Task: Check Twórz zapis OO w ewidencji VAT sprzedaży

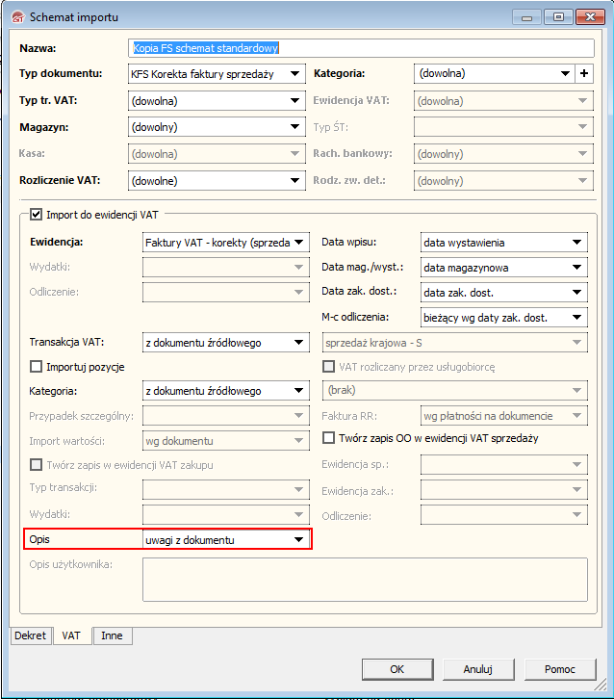Action: tap(328, 438)
